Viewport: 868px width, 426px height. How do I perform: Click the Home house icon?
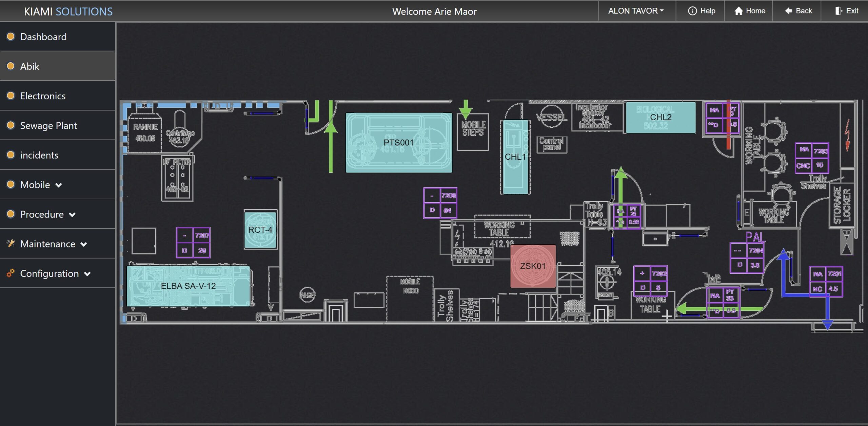point(738,11)
